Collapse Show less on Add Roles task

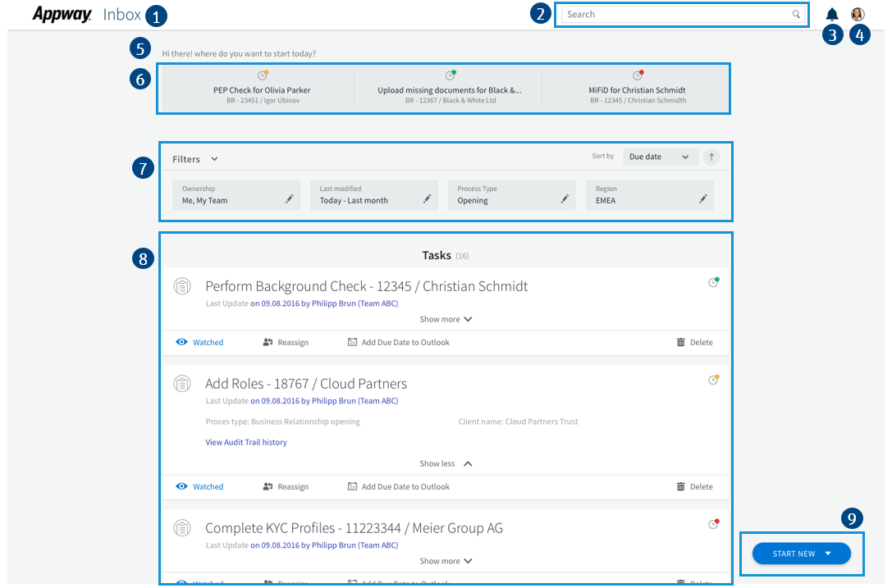point(446,463)
